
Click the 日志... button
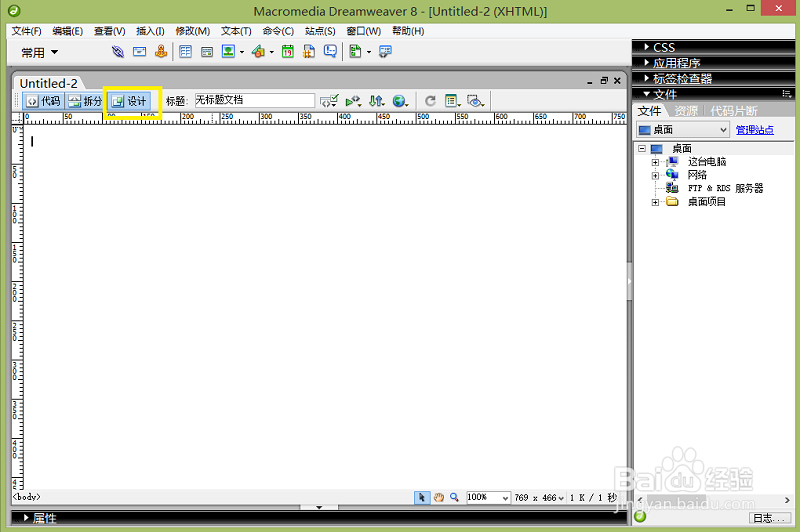click(770, 518)
